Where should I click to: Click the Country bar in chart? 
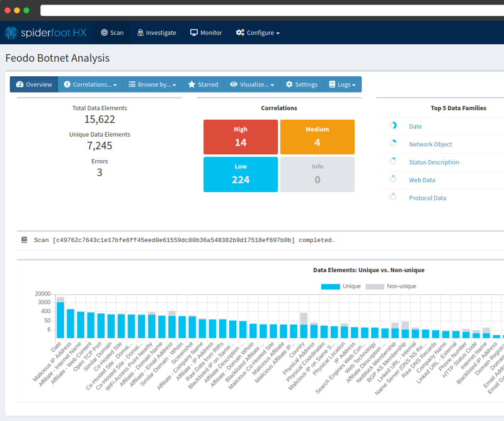tap(304, 325)
